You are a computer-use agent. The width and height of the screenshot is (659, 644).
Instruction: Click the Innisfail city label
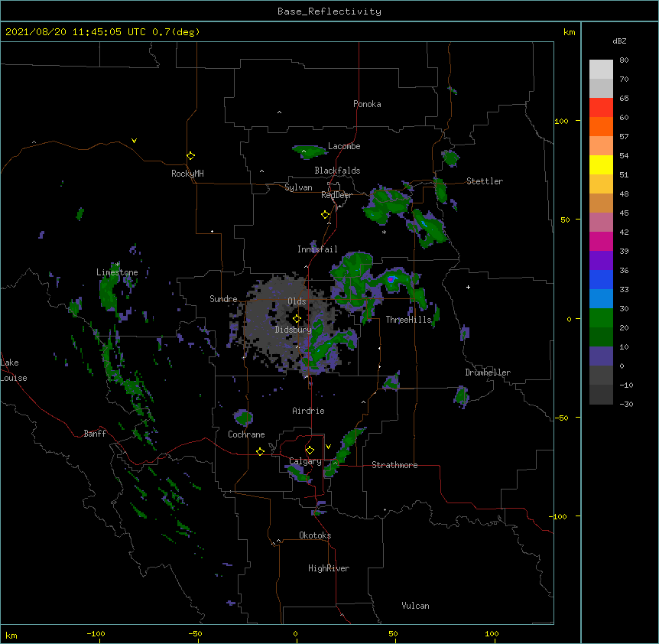coord(317,249)
